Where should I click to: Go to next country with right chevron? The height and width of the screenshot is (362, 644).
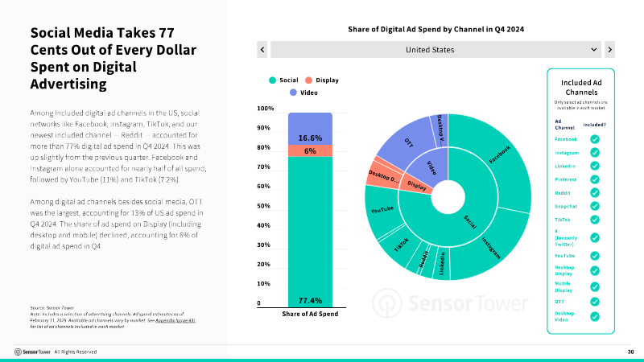tap(609, 50)
